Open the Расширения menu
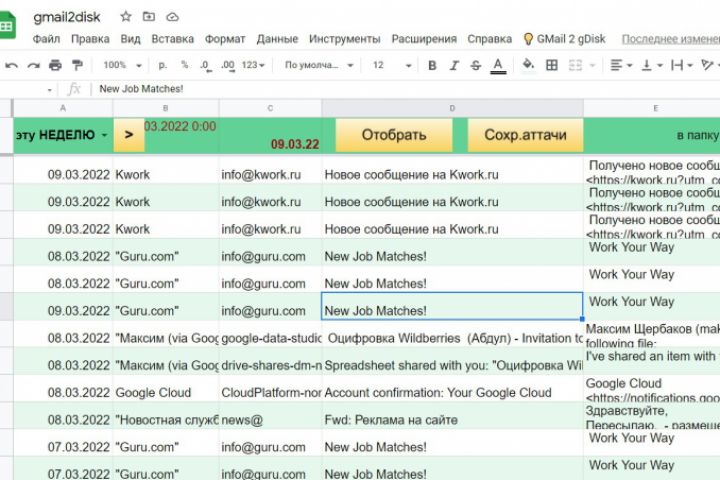 coord(424,39)
